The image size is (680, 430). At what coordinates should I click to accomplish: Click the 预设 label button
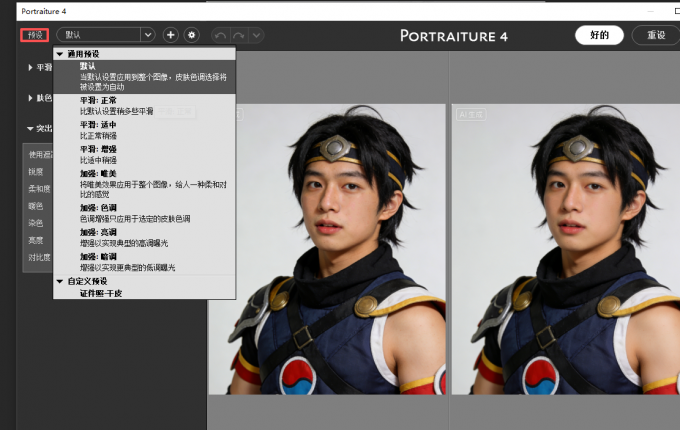tap(35, 35)
